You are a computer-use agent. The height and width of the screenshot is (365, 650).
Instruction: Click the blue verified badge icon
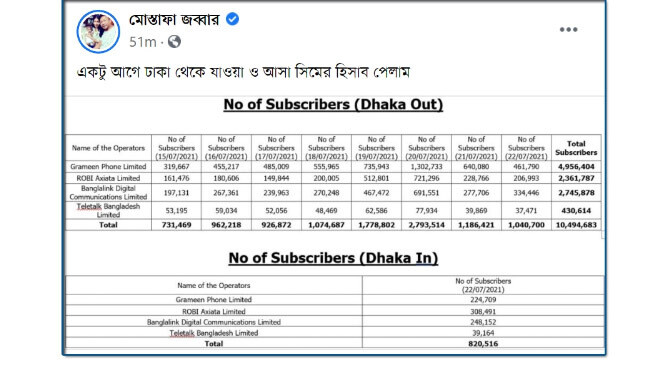tap(233, 19)
